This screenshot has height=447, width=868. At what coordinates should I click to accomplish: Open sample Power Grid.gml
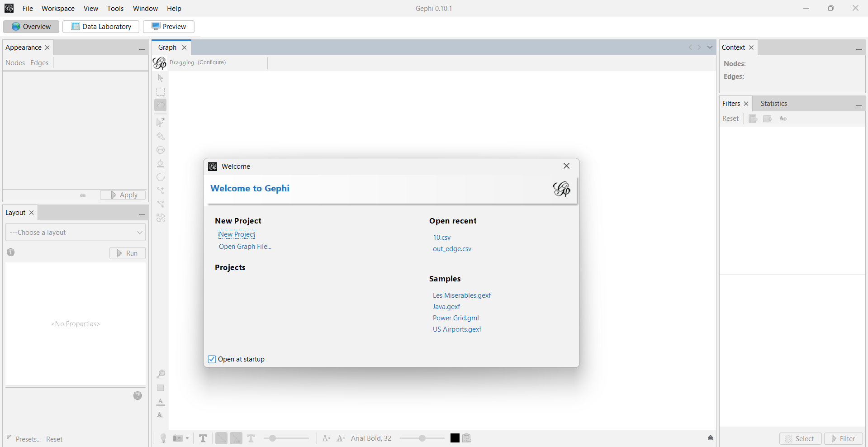pyautogui.click(x=456, y=318)
